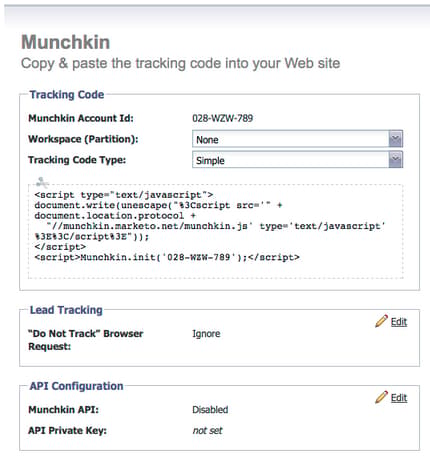Select the Workspace field showing None
The width and height of the screenshot is (430, 461).
coord(297,139)
